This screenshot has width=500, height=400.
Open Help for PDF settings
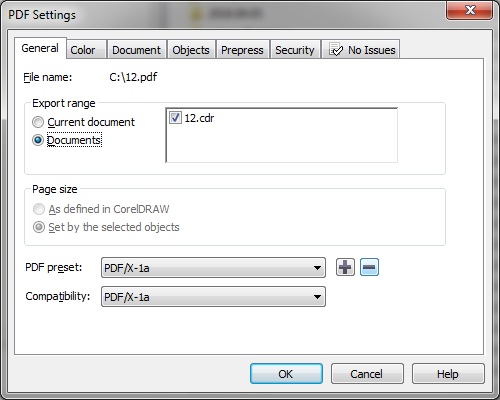click(x=448, y=374)
